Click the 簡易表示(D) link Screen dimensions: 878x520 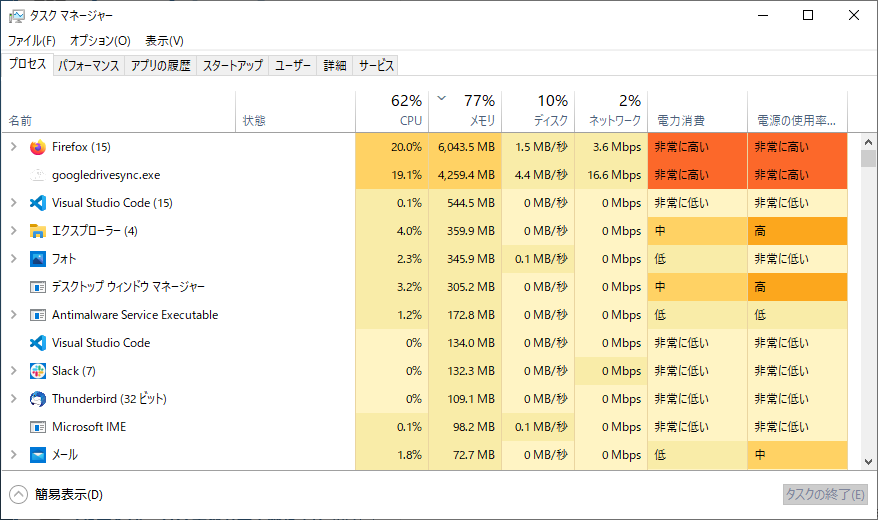coord(69,495)
